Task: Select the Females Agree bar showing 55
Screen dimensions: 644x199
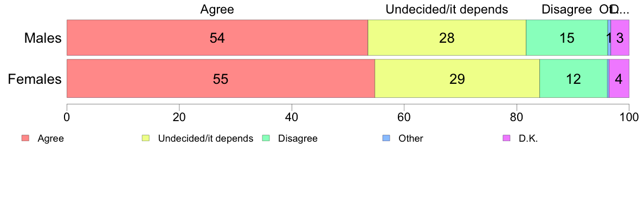Action: tap(221, 78)
